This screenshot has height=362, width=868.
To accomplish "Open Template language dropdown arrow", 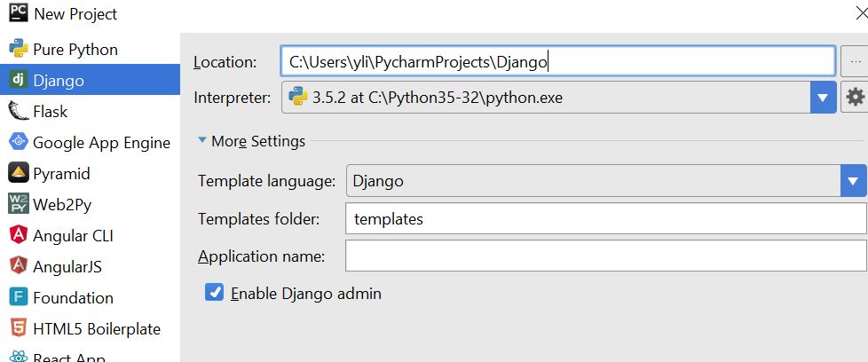I will pos(853,180).
